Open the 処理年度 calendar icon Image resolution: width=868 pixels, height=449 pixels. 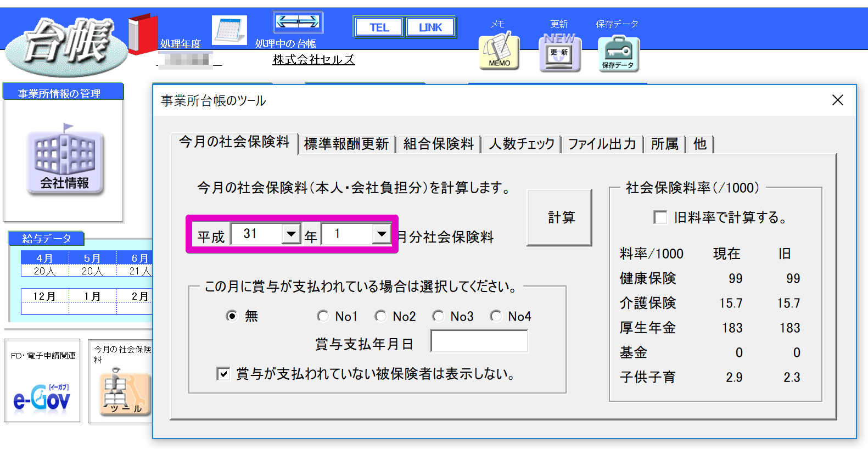(229, 30)
